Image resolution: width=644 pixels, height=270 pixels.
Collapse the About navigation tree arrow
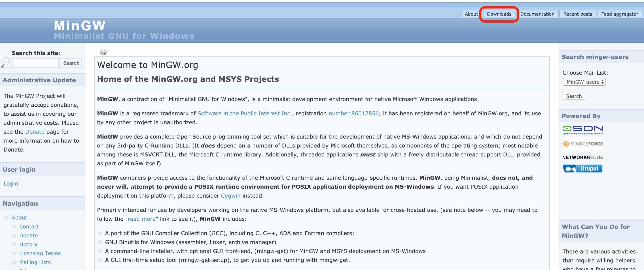pyautogui.click(x=6, y=217)
